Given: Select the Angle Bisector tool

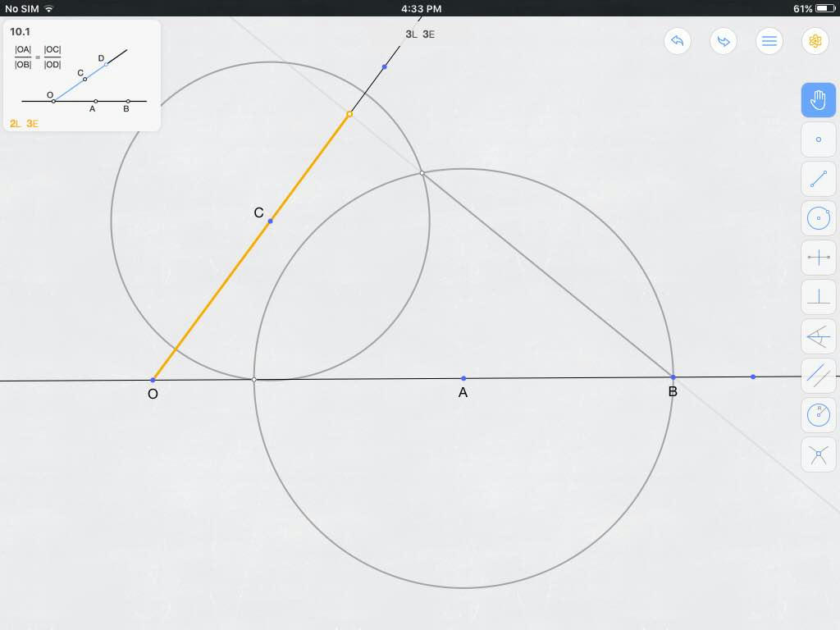Looking at the screenshot, I should coord(818,336).
